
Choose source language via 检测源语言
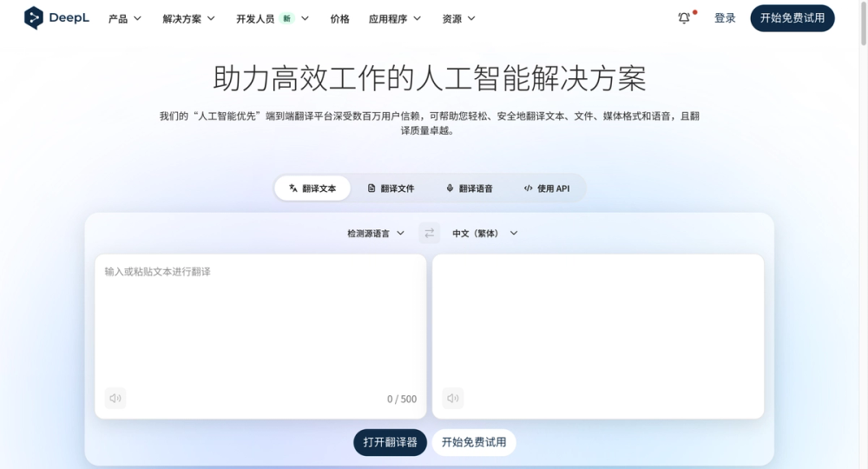(x=375, y=233)
